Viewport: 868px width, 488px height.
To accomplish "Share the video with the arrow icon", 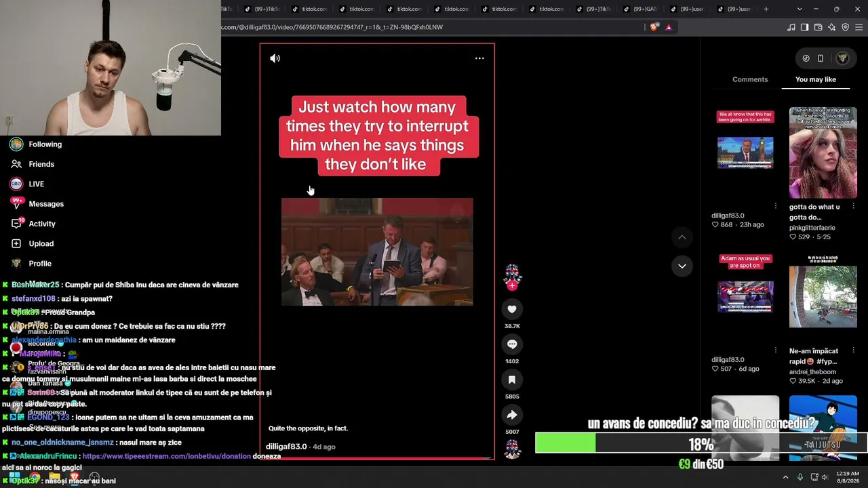I will [512, 415].
